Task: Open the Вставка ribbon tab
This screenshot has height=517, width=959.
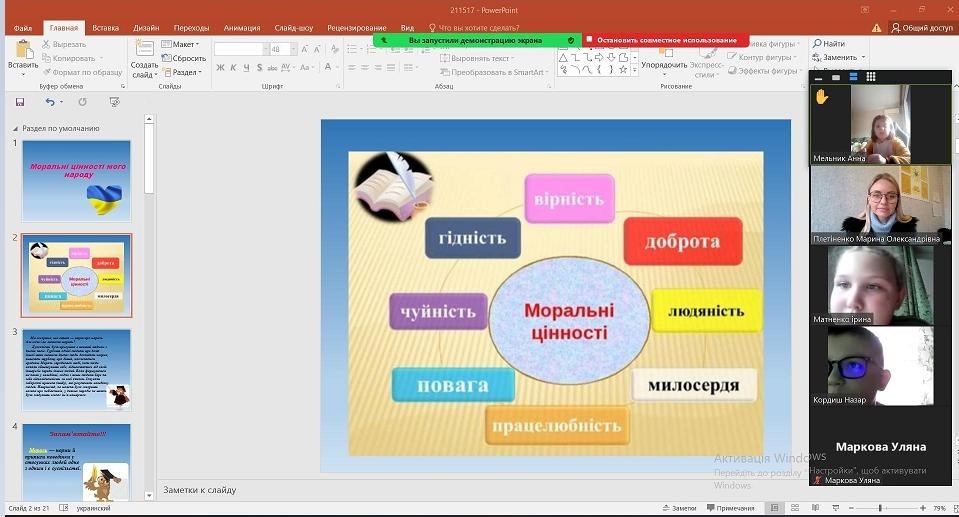Action: [105, 28]
